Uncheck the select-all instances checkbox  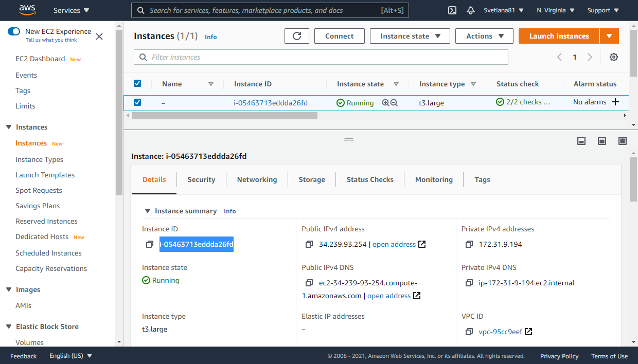[137, 83]
